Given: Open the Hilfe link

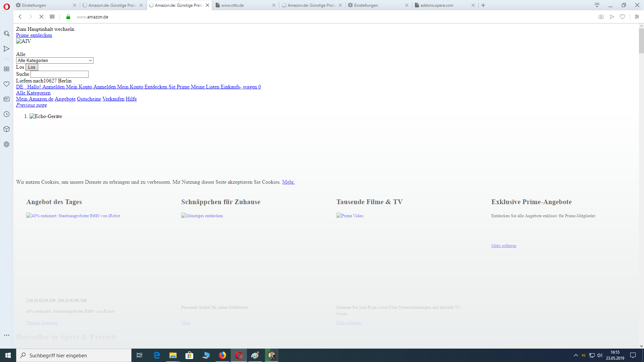Looking at the screenshot, I should [131, 99].
